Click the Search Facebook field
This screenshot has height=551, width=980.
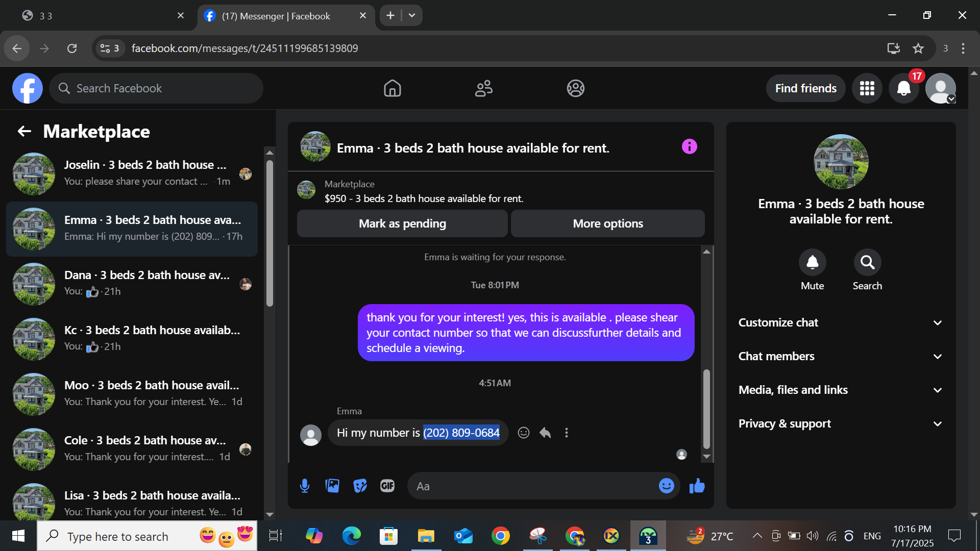156,88
